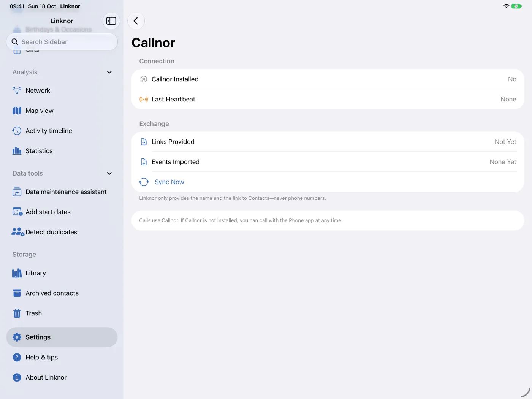Open Network in the sidebar
Viewport: 532px width, 399px height.
(62, 90)
